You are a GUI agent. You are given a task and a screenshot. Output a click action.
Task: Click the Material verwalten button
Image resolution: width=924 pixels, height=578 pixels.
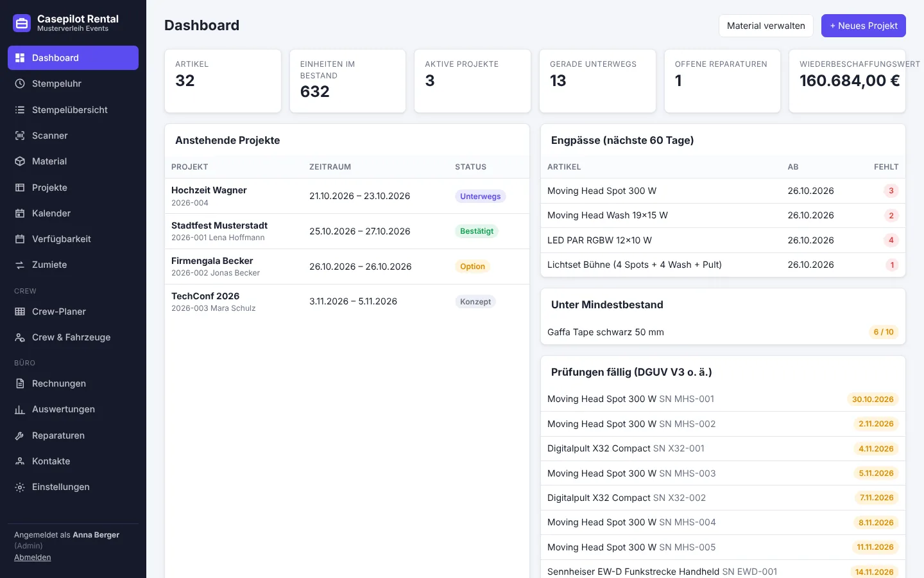(x=766, y=26)
